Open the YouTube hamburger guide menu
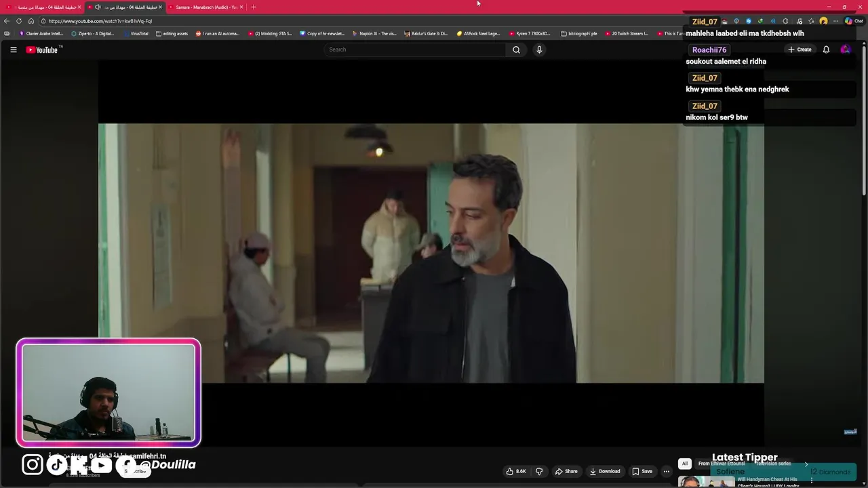 click(x=13, y=49)
